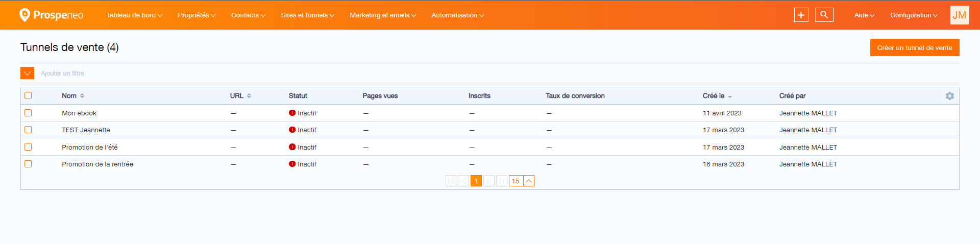Viewport: 980px width, 244px height.
Task: Go to first page pagination icon
Action: click(451, 181)
